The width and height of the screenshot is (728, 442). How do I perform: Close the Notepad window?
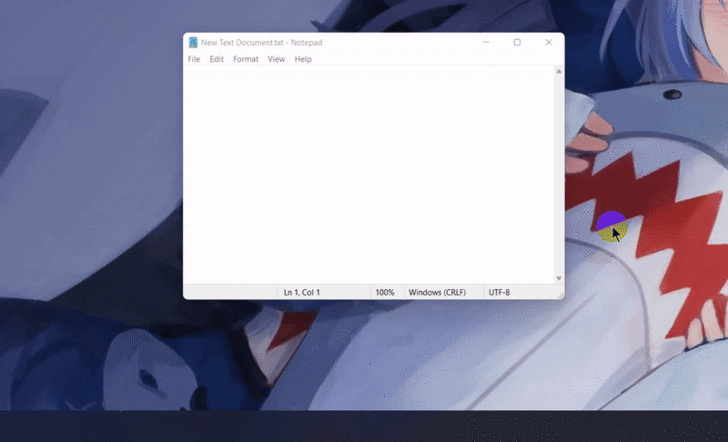click(548, 42)
